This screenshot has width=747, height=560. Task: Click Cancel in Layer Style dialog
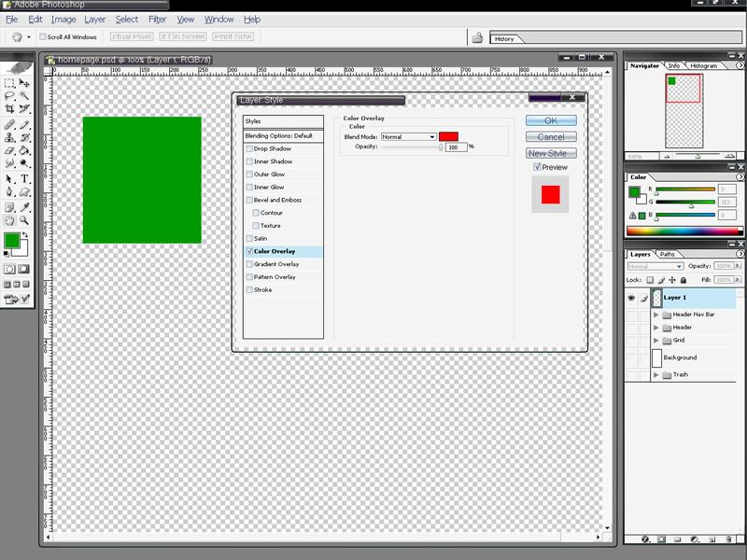(x=551, y=136)
